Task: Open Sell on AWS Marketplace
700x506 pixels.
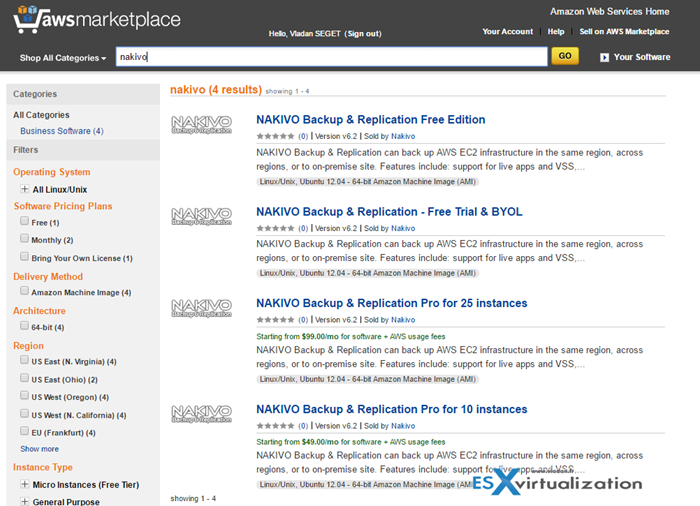Action: click(624, 32)
